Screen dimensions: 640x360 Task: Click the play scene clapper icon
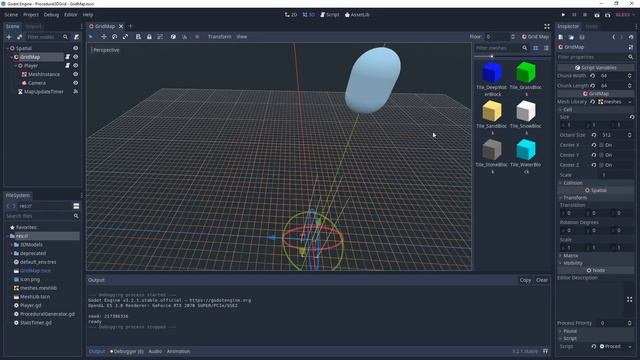pyautogui.click(x=597, y=15)
